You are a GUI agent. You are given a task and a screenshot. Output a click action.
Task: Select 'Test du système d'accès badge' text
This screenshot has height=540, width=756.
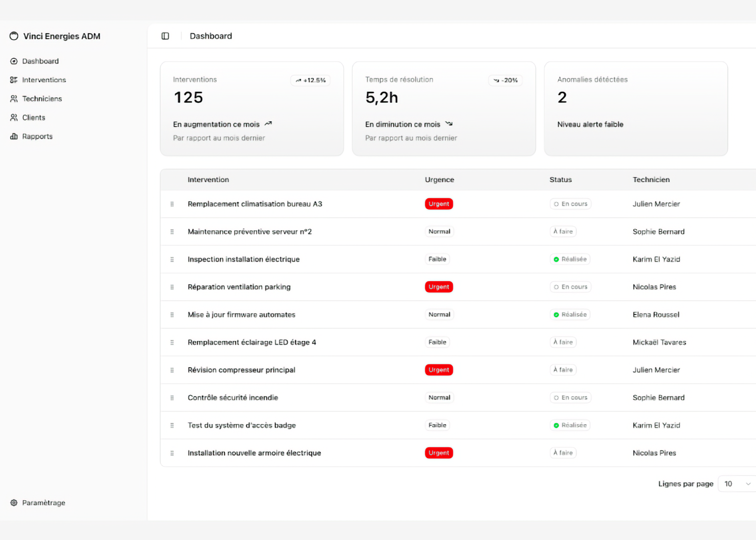tap(242, 425)
